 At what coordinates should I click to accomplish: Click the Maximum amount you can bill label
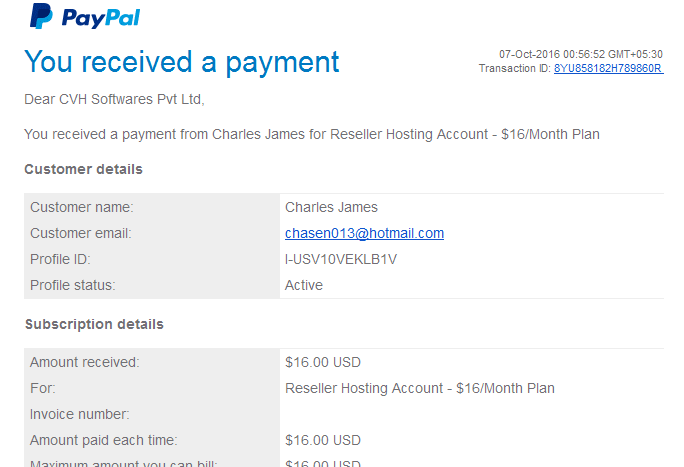click(123, 463)
